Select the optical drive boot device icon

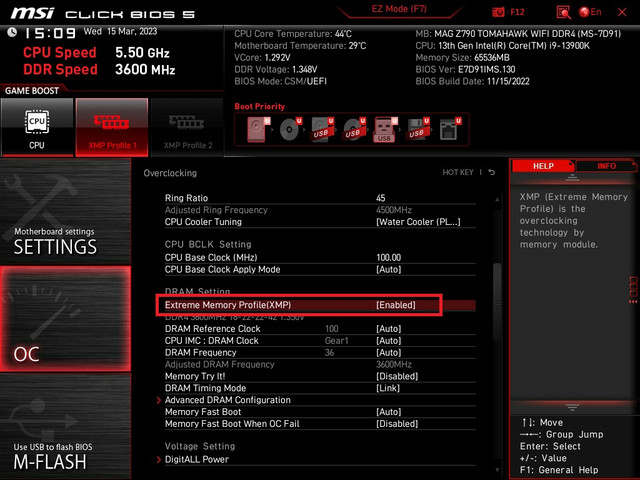coord(290,130)
